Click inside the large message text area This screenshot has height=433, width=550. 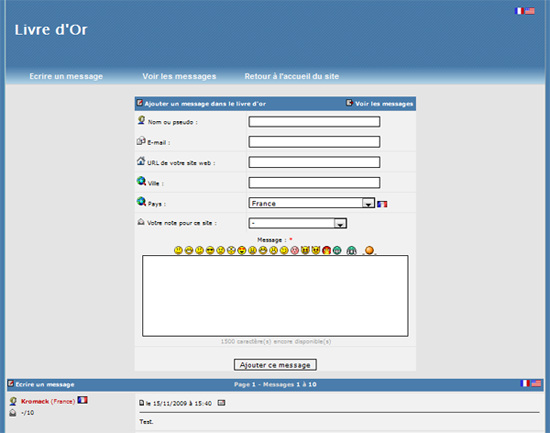pos(275,296)
